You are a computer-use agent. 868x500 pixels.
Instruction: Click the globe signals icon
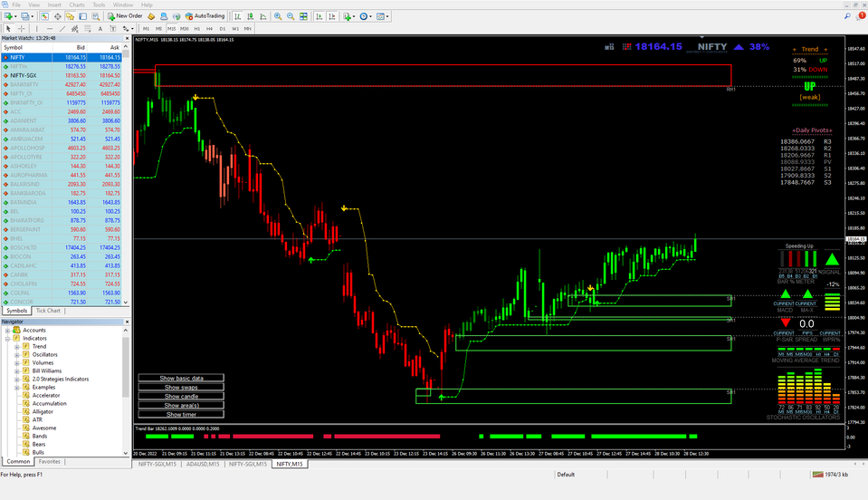pos(176,16)
